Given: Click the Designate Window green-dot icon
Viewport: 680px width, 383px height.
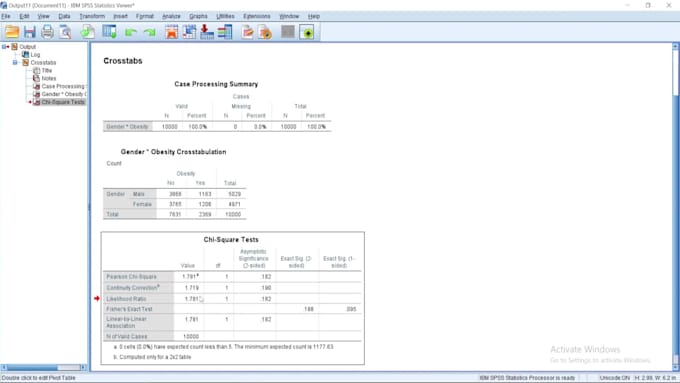Looking at the screenshot, I should 307,32.
